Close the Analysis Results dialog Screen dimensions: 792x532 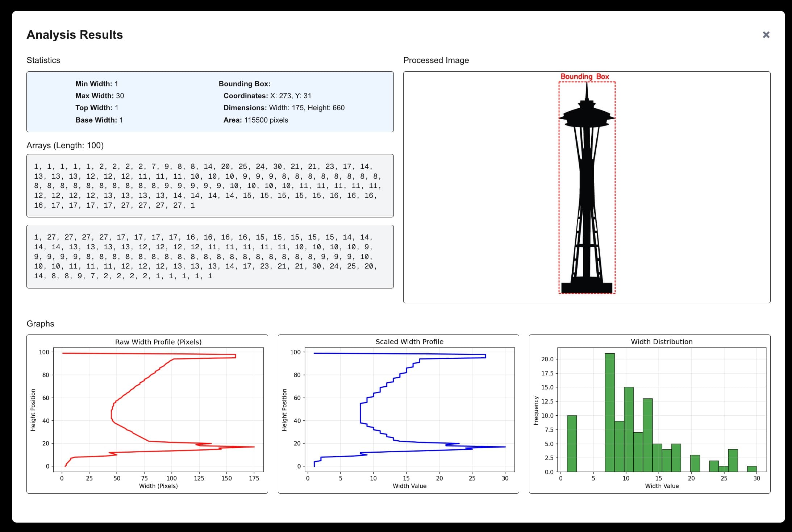tap(766, 34)
